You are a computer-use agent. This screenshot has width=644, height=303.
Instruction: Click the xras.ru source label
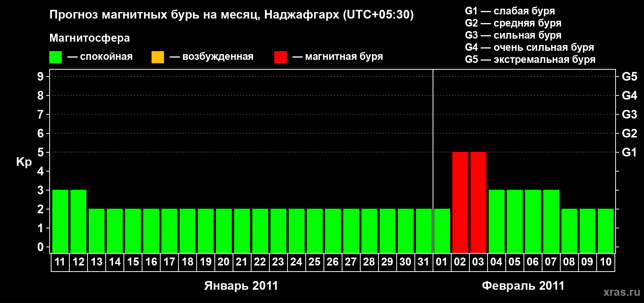click(x=622, y=292)
